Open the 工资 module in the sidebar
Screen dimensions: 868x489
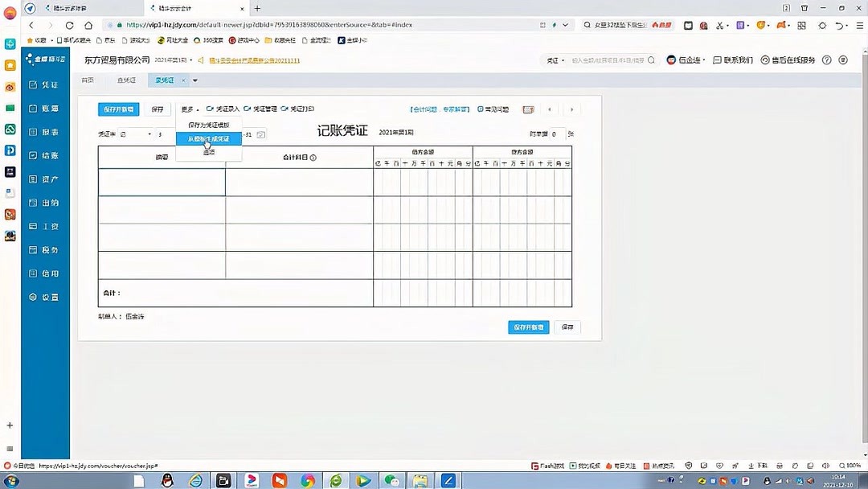coord(44,226)
